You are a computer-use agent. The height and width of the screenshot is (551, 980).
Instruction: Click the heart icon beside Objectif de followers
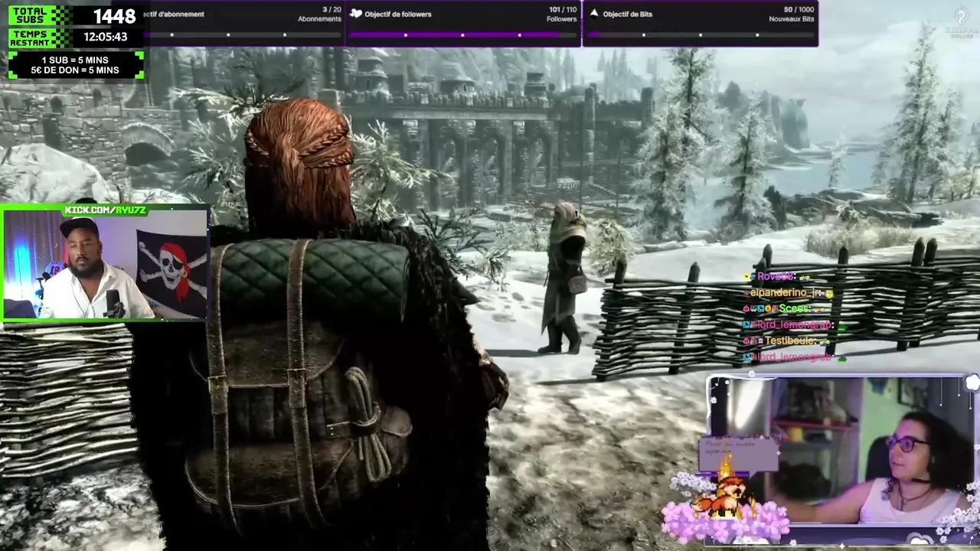click(x=355, y=14)
